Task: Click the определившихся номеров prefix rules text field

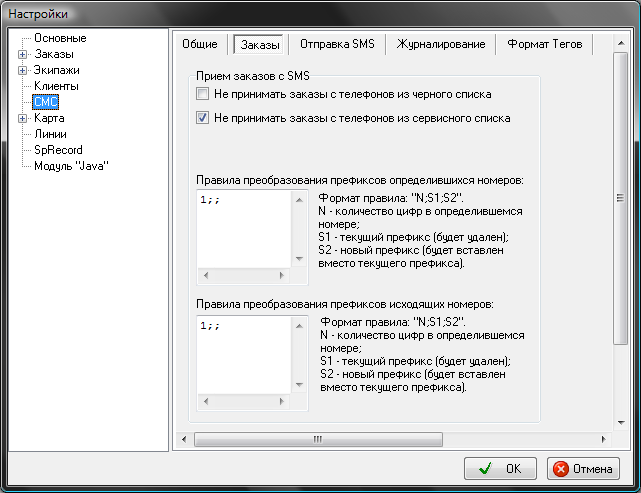Action: [x=245, y=228]
